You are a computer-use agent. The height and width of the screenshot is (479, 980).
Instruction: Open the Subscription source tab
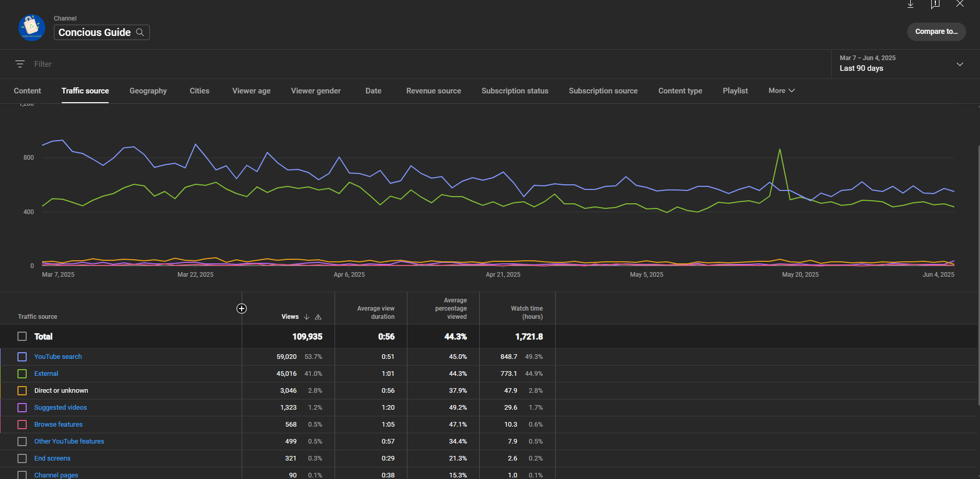click(x=603, y=91)
